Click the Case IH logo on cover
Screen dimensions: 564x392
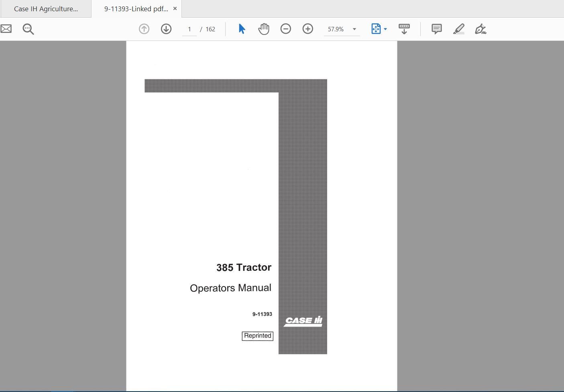tap(303, 321)
